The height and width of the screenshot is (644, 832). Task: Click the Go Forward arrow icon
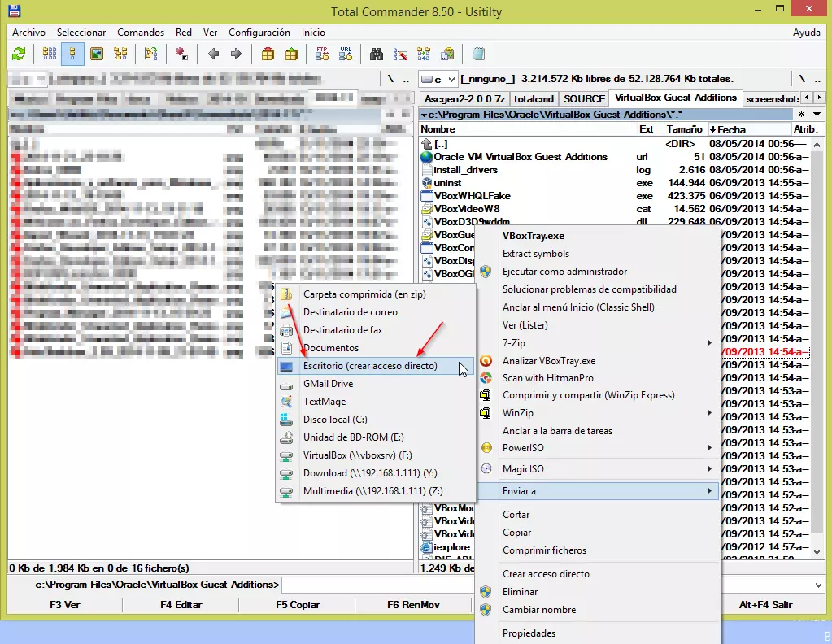coord(237,54)
